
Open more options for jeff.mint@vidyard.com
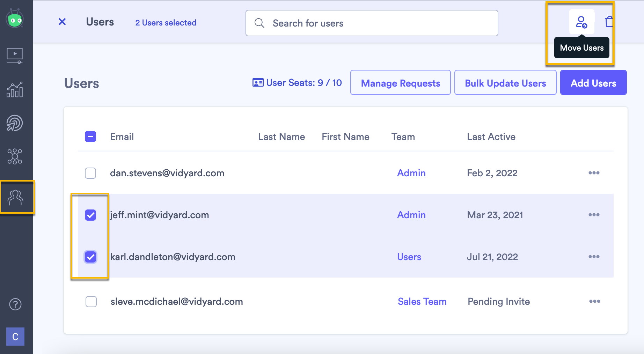594,215
